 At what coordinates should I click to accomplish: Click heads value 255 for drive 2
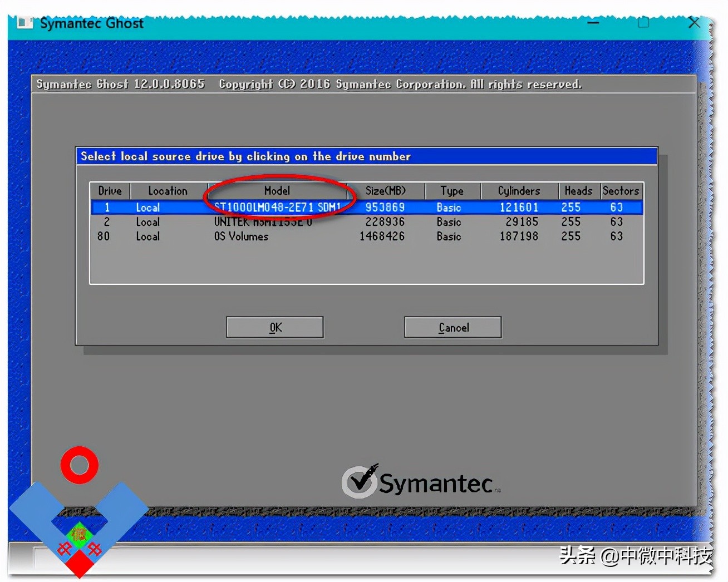pos(571,222)
